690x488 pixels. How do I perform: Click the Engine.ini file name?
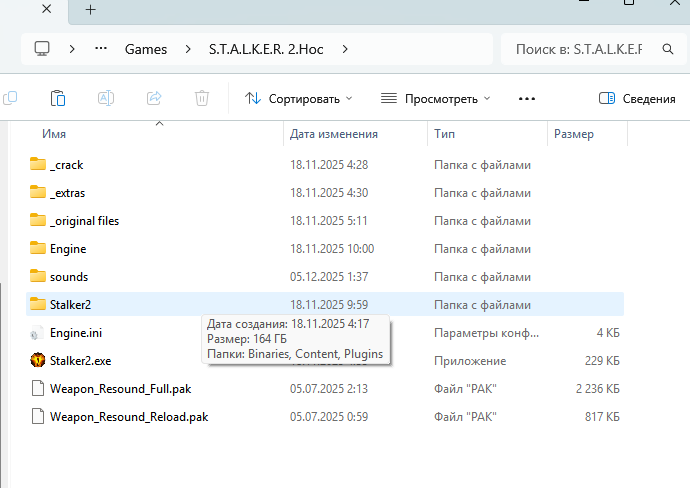click(x=76, y=333)
